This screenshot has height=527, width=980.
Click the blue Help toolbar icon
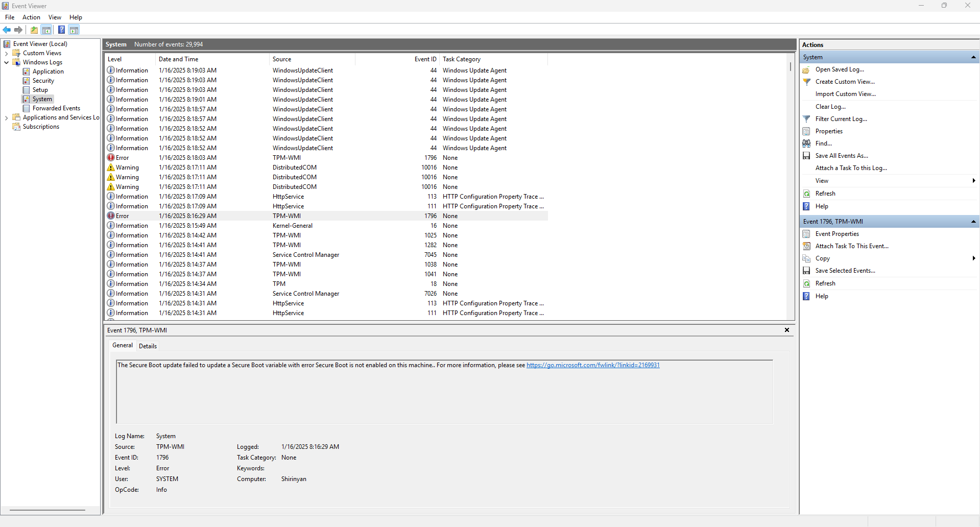tap(61, 30)
